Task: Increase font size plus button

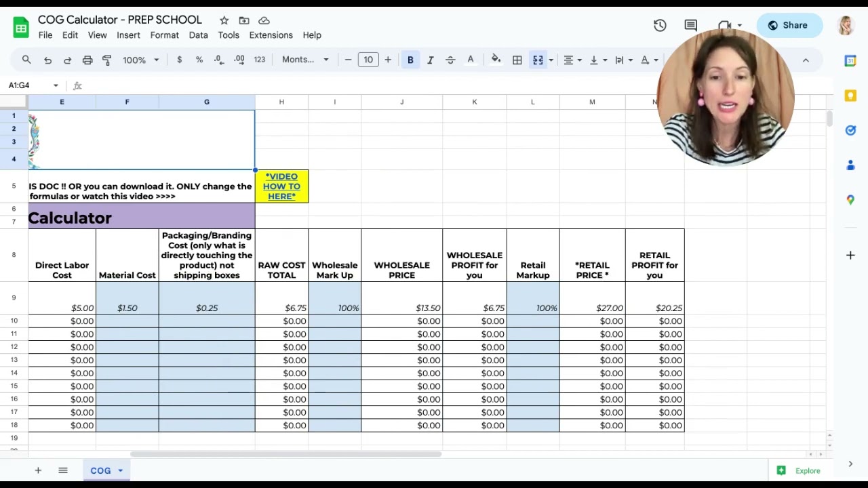Action: [388, 60]
